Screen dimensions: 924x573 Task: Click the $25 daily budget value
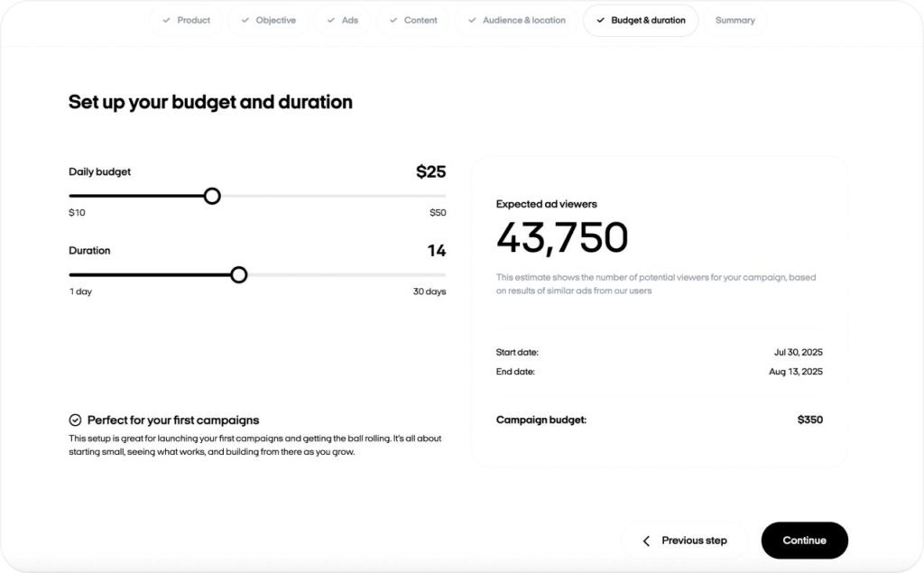431,171
